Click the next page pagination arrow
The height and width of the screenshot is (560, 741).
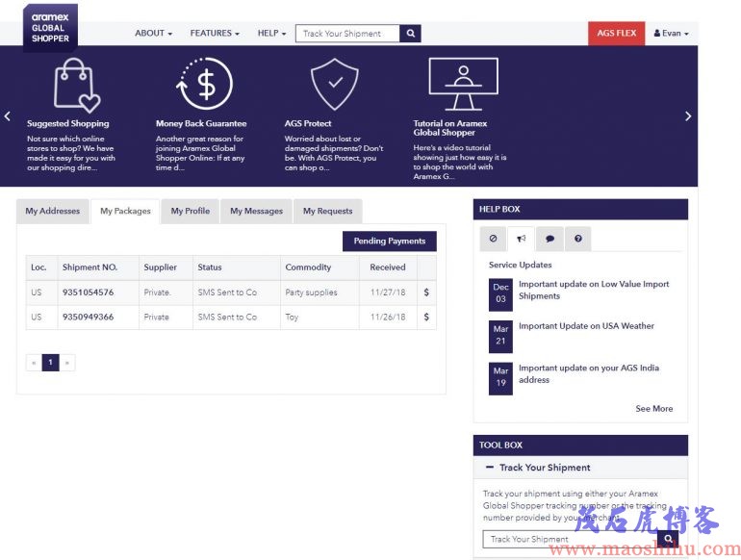pos(67,363)
